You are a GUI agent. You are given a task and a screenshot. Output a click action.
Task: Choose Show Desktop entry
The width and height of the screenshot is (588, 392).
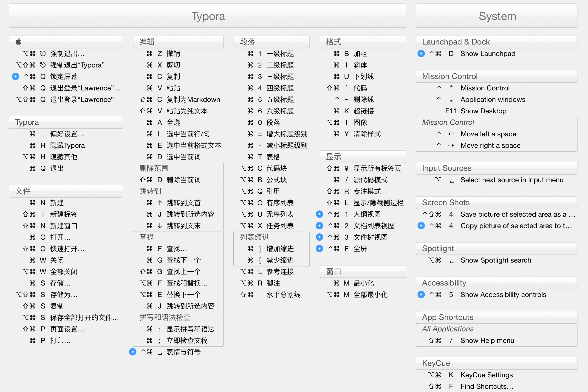(x=476, y=111)
